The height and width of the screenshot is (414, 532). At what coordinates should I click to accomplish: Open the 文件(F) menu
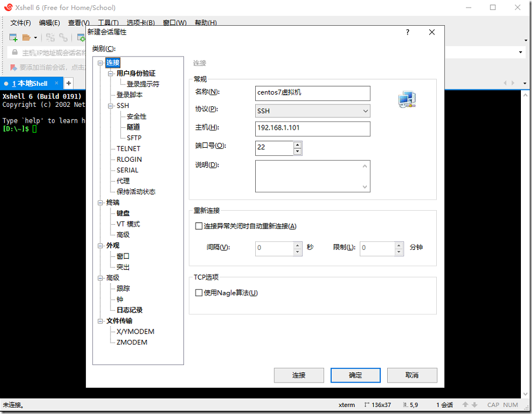pyautogui.click(x=20, y=23)
